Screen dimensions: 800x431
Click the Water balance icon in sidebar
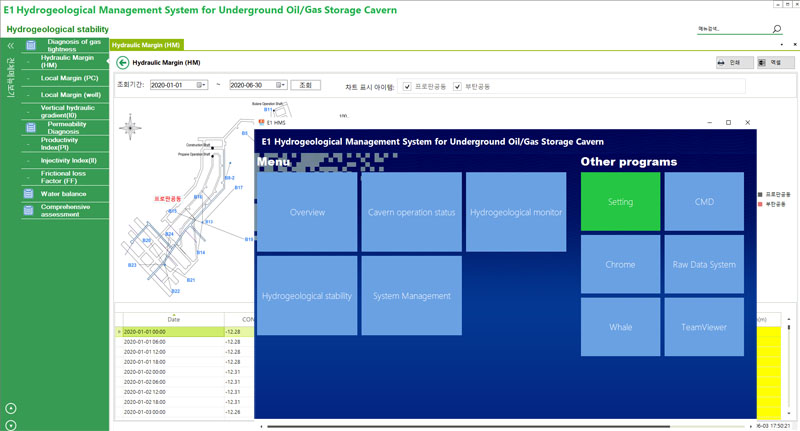pyautogui.click(x=30, y=193)
